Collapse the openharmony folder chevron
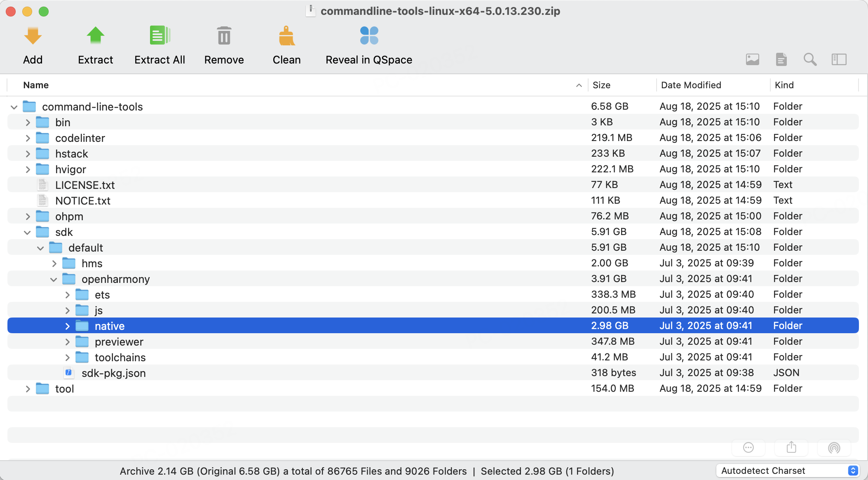 click(54, 280)
